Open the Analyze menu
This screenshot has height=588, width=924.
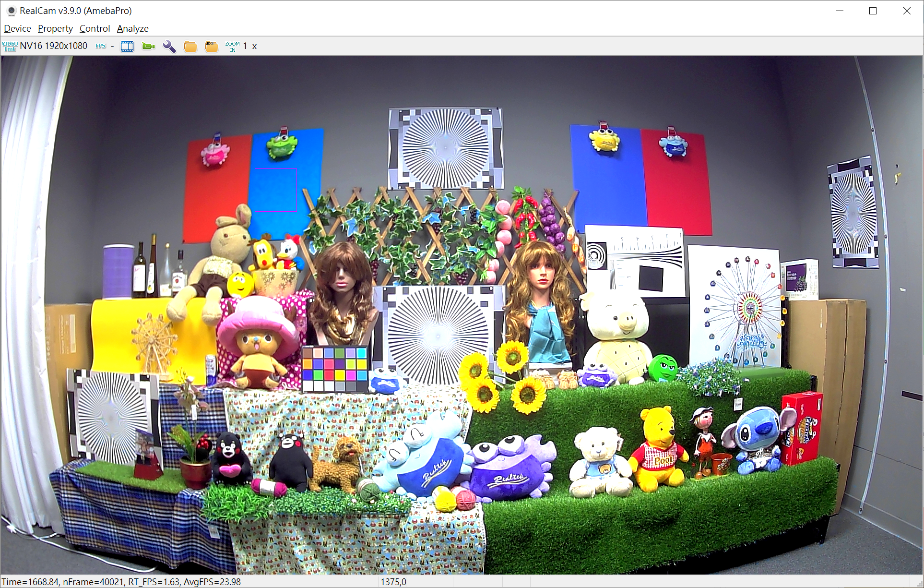tap(132, 28)
